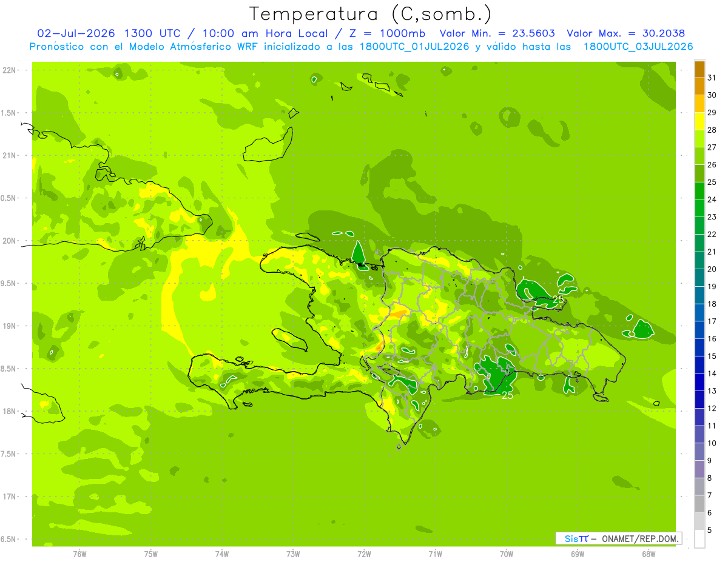Viewport: 728px width, 562px height.
Task: Click the "75W" longitude axis label
Action: click(x=151, y=554)
